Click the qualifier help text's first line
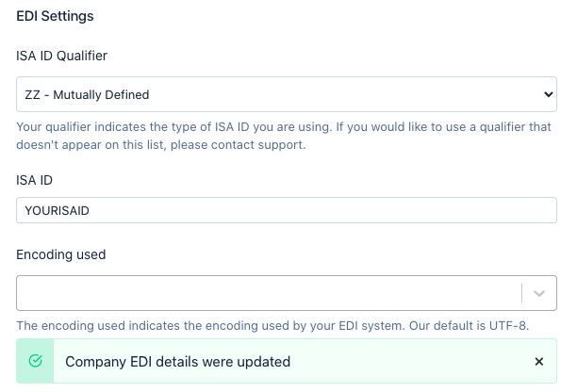The image size is (577, 392). coord(284,127)
